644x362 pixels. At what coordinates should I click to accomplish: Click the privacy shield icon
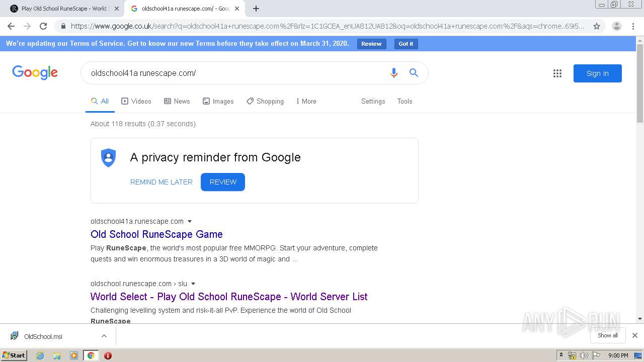pyautogui.click(x=108, y=158)
